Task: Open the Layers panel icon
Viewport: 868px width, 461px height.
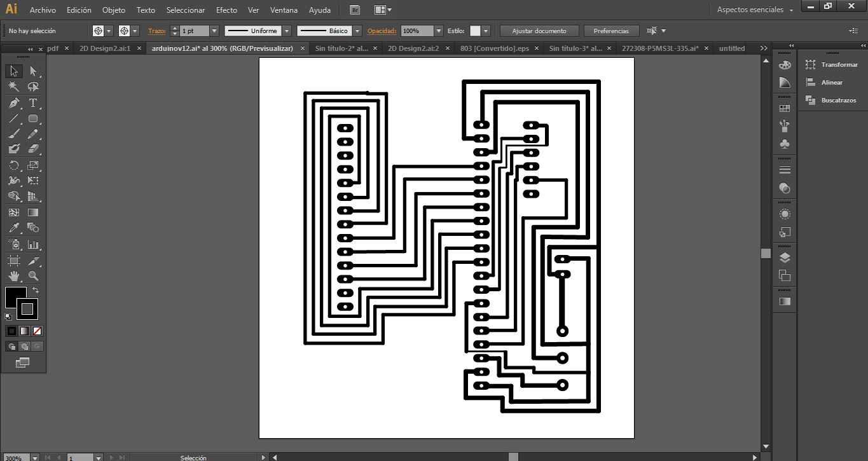Action: (785, 258)
